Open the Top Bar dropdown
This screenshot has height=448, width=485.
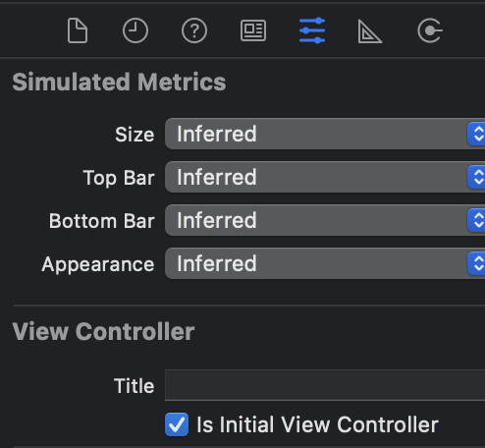[x=325, y=177]
